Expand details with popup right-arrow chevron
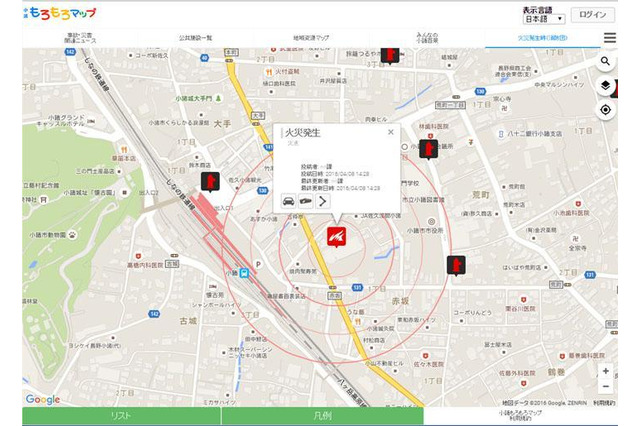 [323, 201]
